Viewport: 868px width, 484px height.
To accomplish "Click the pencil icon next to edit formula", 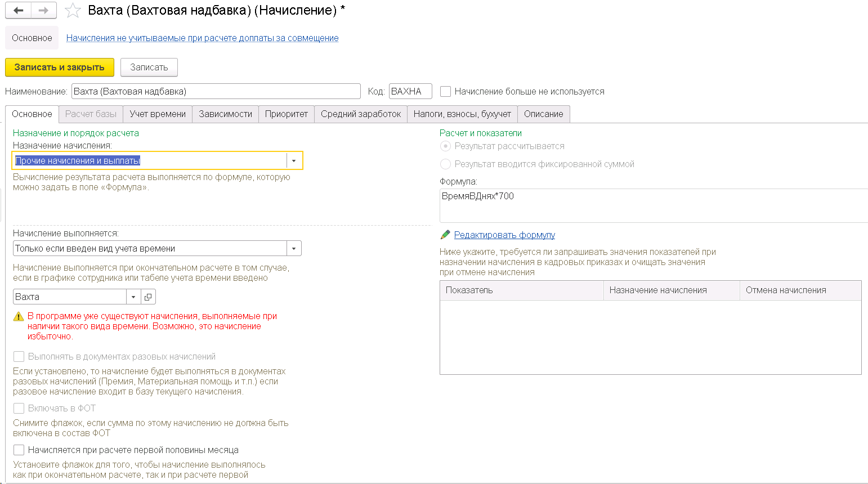I will [445, 235].
